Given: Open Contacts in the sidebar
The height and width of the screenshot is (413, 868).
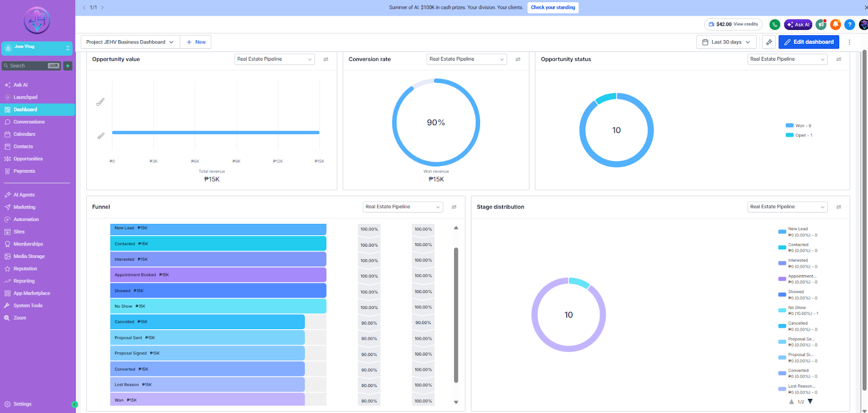Looking at the screenshot, I should point(23,146).
